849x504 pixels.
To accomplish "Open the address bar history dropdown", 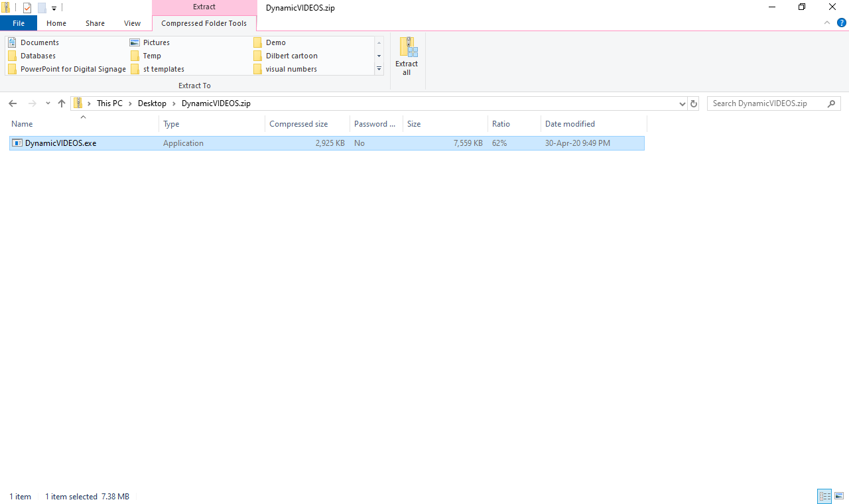I will point(683,104).
